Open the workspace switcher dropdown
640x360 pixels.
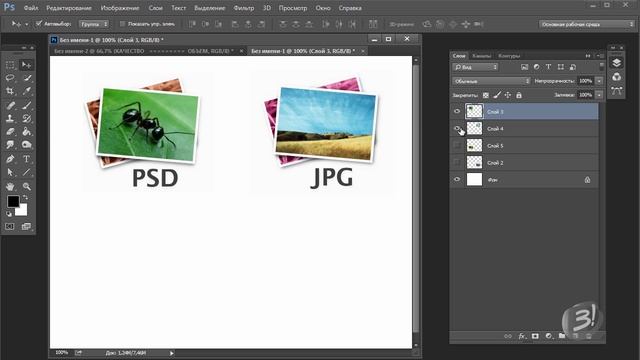(x=587, y=24)
